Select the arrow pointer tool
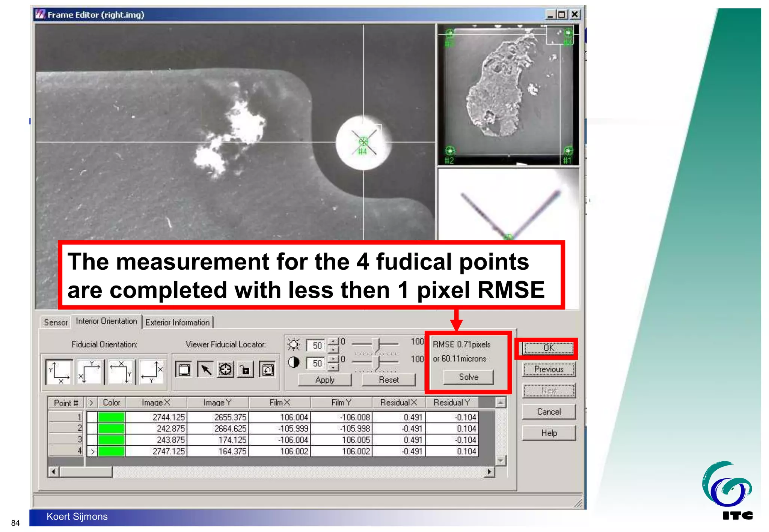769x532 pixels. pyautogui.click(x=205, y=370)
